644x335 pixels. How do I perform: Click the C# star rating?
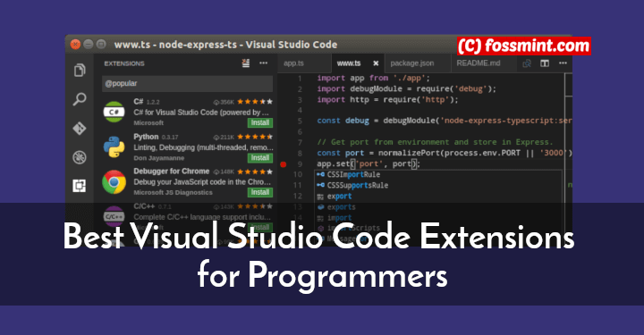coord(255,102)
